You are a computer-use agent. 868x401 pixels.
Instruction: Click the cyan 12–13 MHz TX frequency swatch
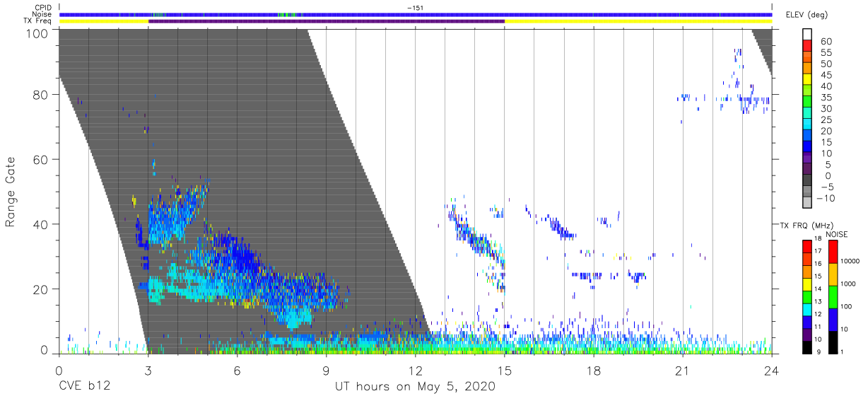coord(807,310)
